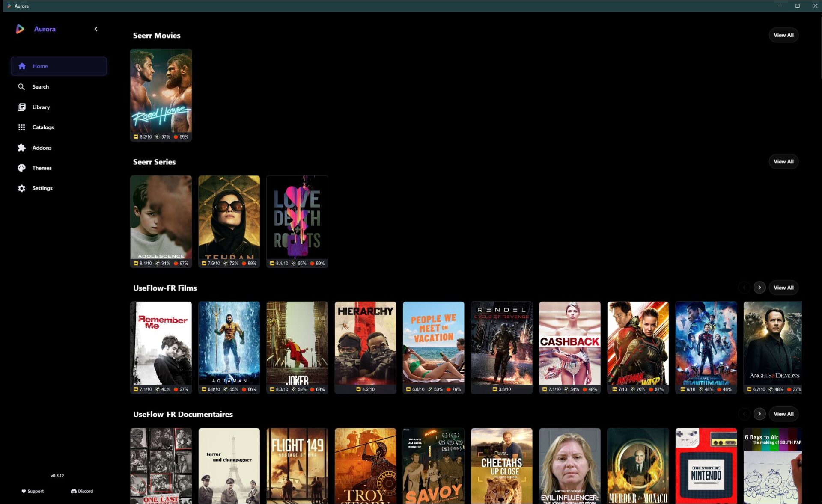Click the Aurora logo icon

click(x=20, y=29)
